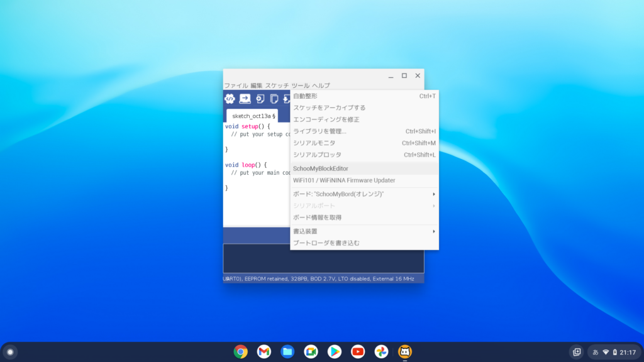Open YouTube from the shelf
The height and width of the screenshot is (362, 644).
click(x=358, y=352)
